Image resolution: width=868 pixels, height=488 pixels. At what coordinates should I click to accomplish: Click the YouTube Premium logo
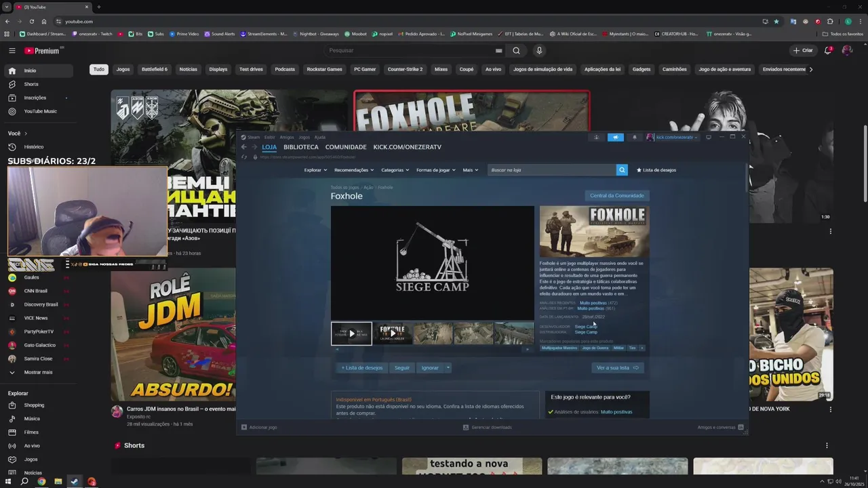click(43, 51)
